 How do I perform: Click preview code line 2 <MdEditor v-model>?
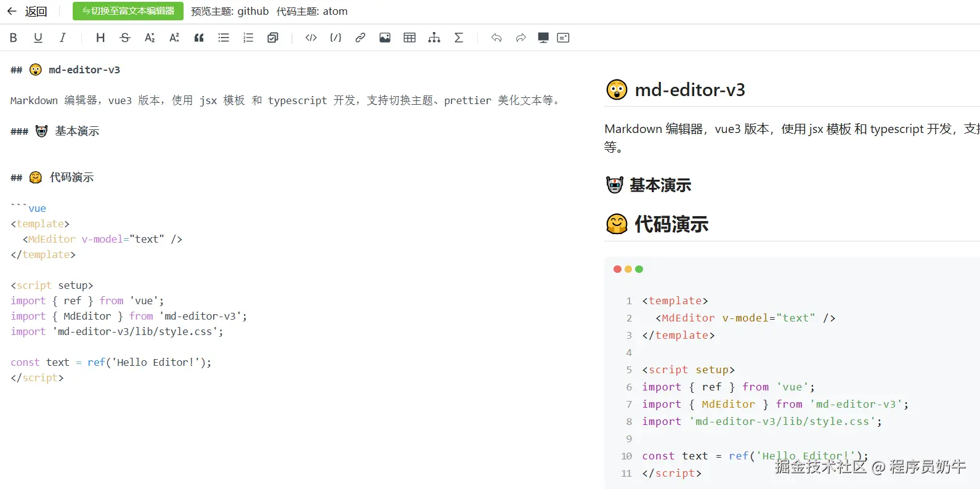pos(745,318)
